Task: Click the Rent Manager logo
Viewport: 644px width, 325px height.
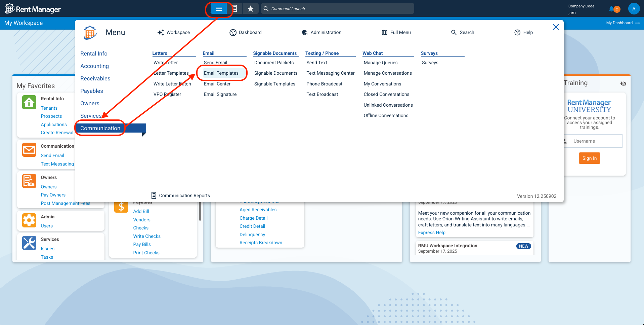Action: pos(33,9)
